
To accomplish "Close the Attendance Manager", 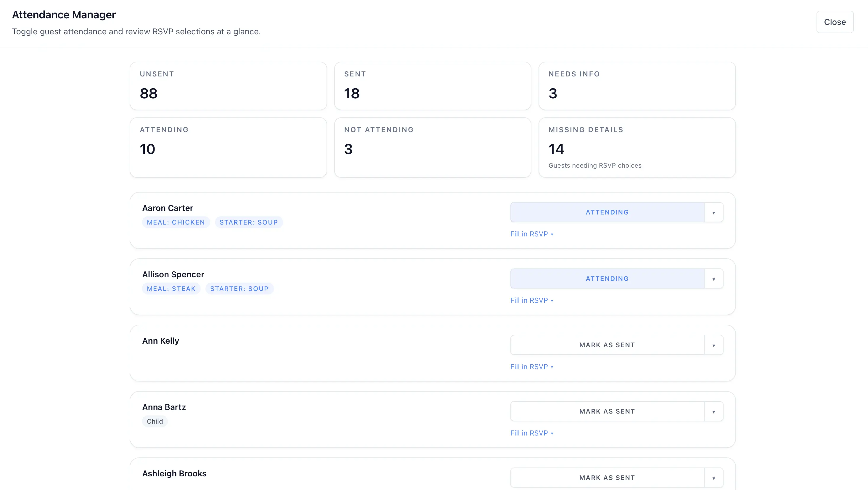I will (x=835, y=22).
